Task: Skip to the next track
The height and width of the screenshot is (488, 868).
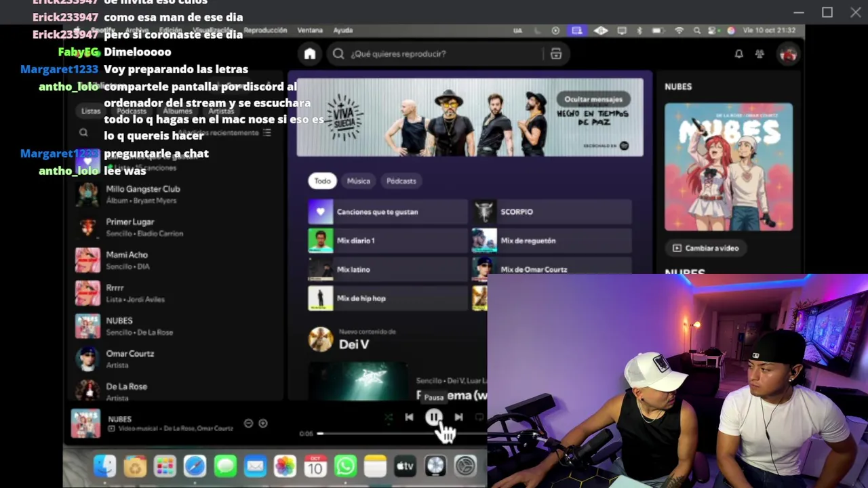Action: coord(458,418)
